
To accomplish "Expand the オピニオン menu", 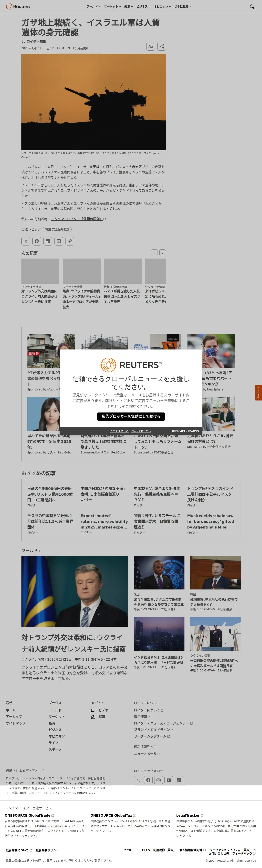I will pos(162,6).
